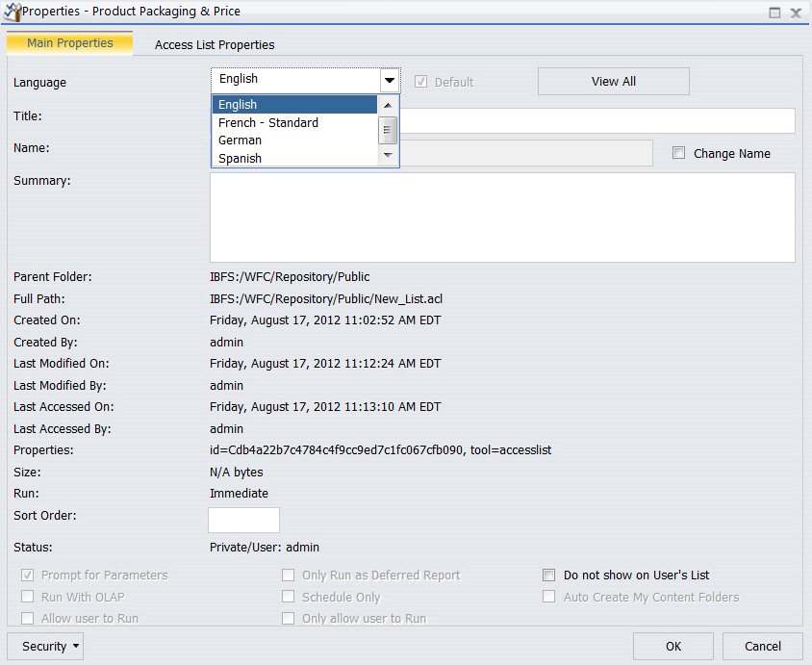Viewport: 812px width, 665px height.
Task: Select English option in dropdown list
Action: click(239, 105)
